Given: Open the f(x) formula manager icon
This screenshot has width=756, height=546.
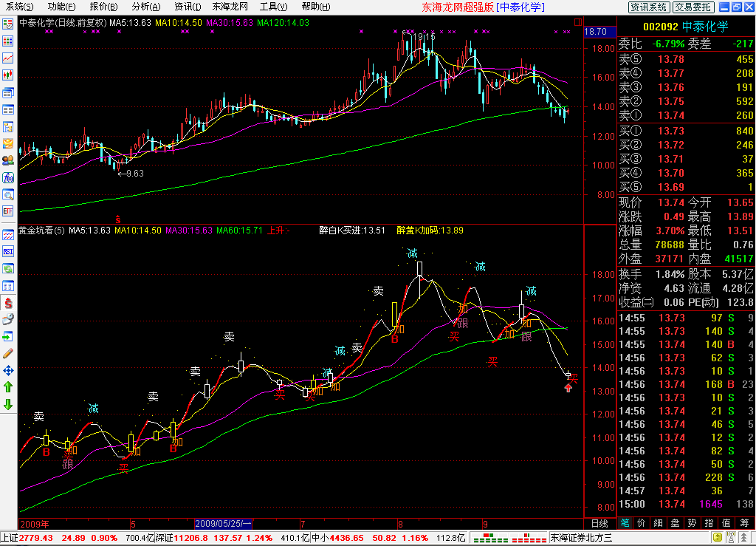Looking at the screenshot, I should coord(7,178).
